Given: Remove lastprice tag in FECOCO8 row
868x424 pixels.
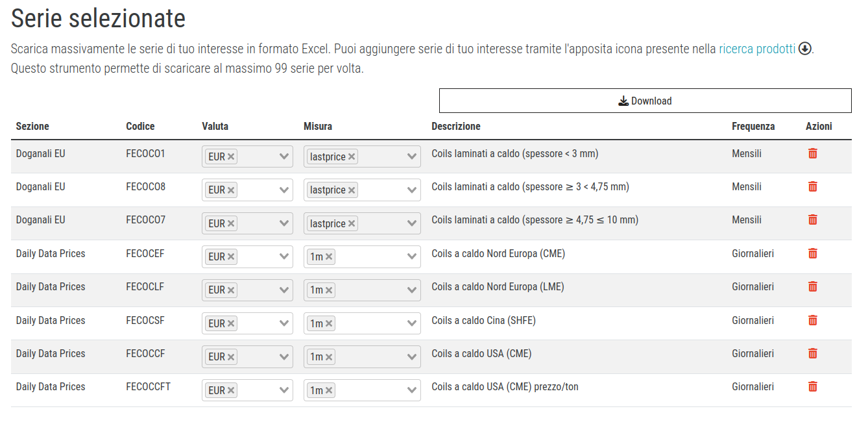Looking at the screenshot, I should (x=352, y=190).
